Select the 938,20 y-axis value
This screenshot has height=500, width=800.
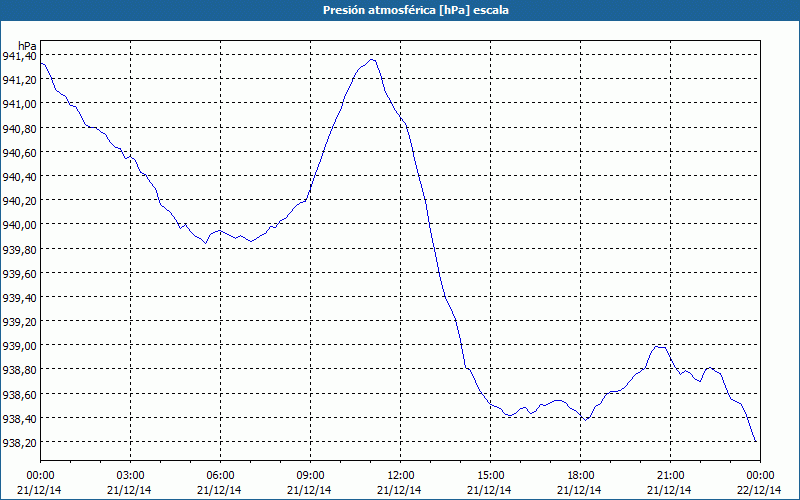19,442
